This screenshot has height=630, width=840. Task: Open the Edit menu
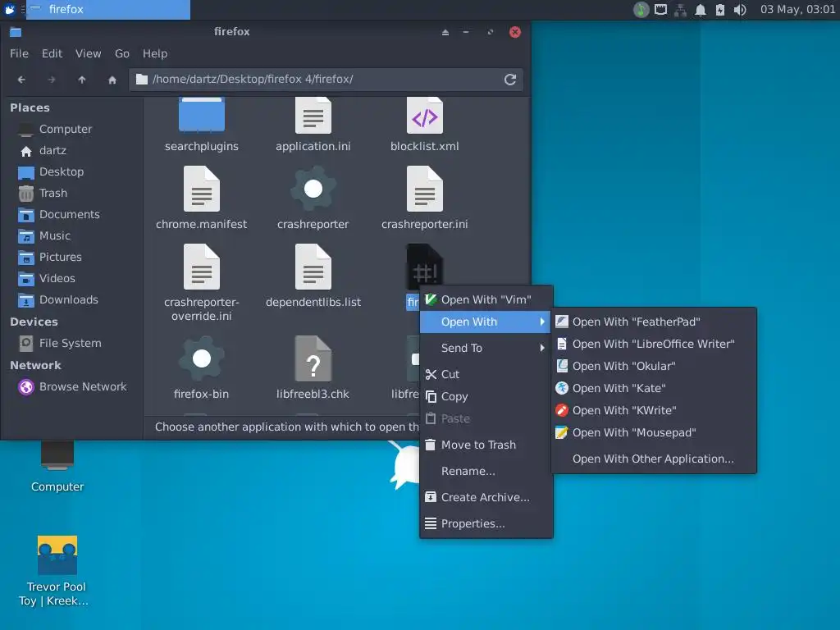click(52, 53)
